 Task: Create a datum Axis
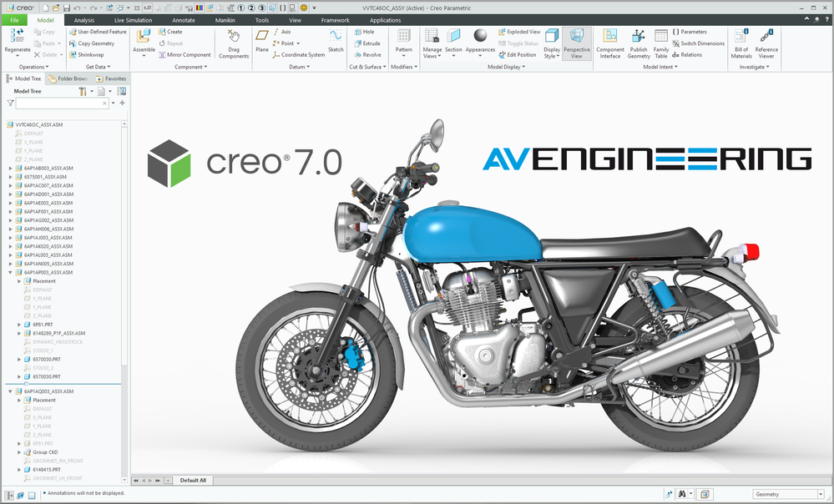click(x=282, y=32)
